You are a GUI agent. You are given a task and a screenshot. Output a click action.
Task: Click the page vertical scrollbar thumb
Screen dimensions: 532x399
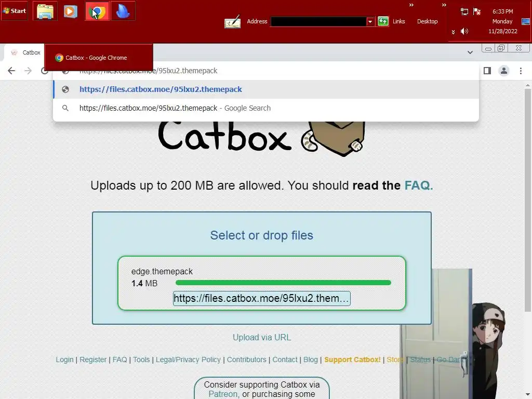click(528, 200)
